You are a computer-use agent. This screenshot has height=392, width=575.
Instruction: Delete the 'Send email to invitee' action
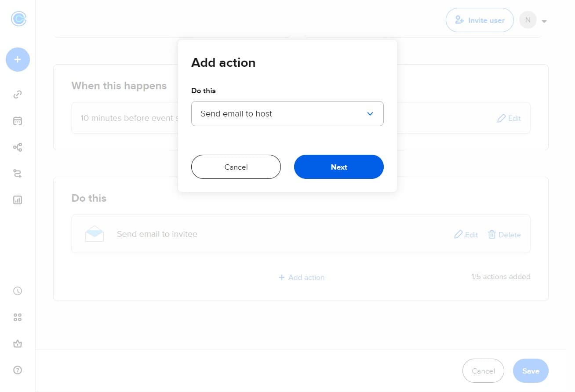click(504, 235)
